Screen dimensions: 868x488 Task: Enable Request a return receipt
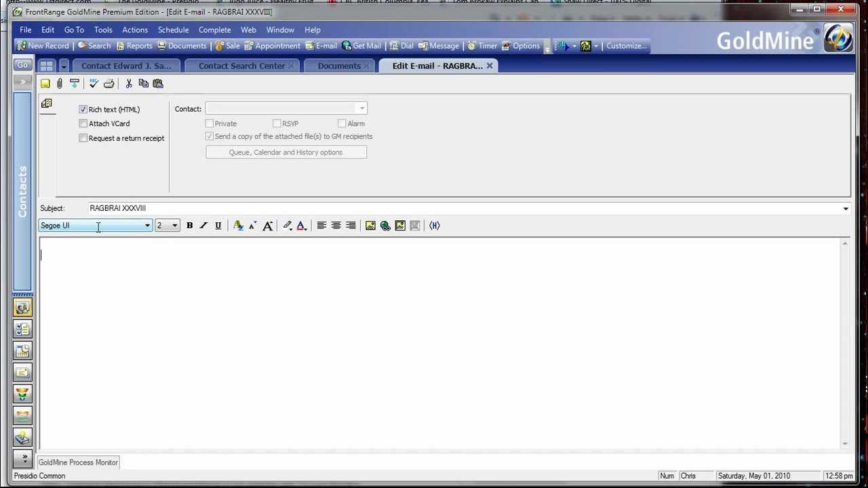[83, 138]
